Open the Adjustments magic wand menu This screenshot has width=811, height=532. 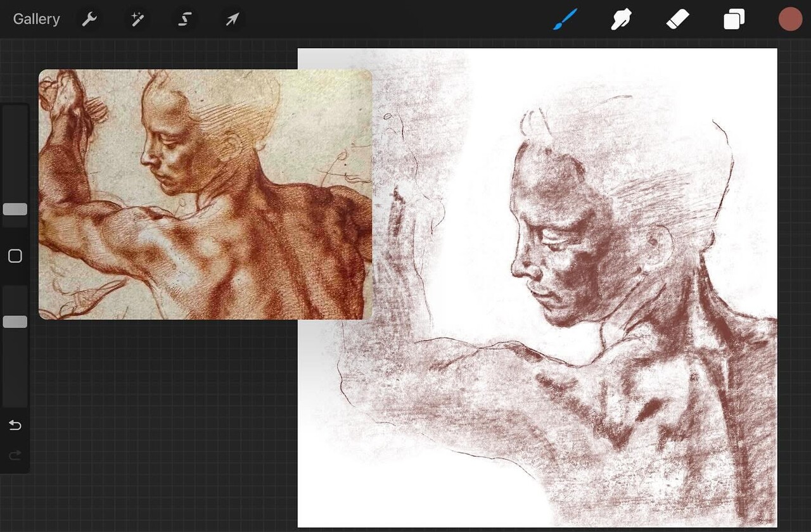137,20
